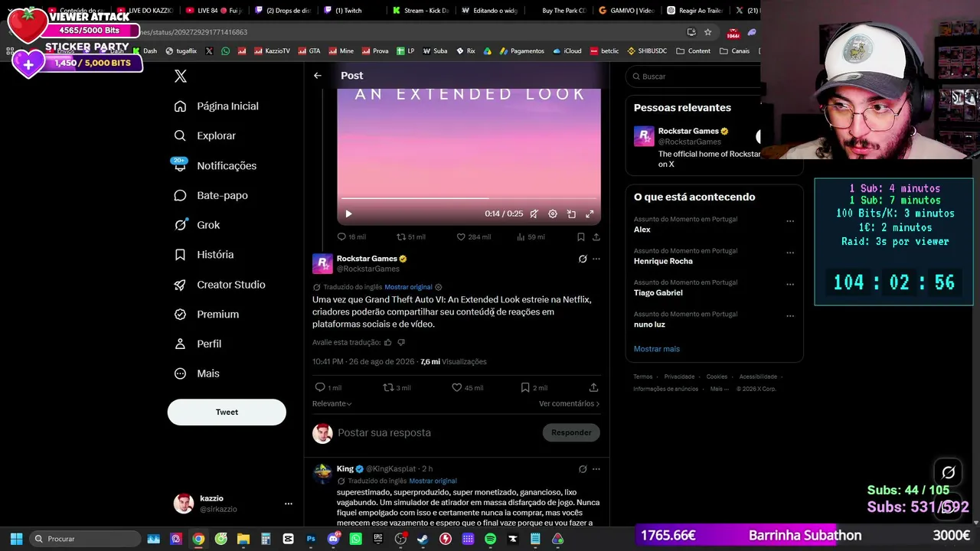Open more options for Henrique Rocha trend

coord(790,253)
